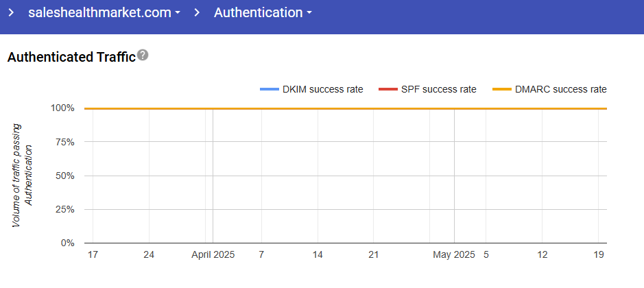Open the saleshealthmarket.com domain dropdown
The width and height of the screenshot is (644, 288).
[x=104, y=12]
